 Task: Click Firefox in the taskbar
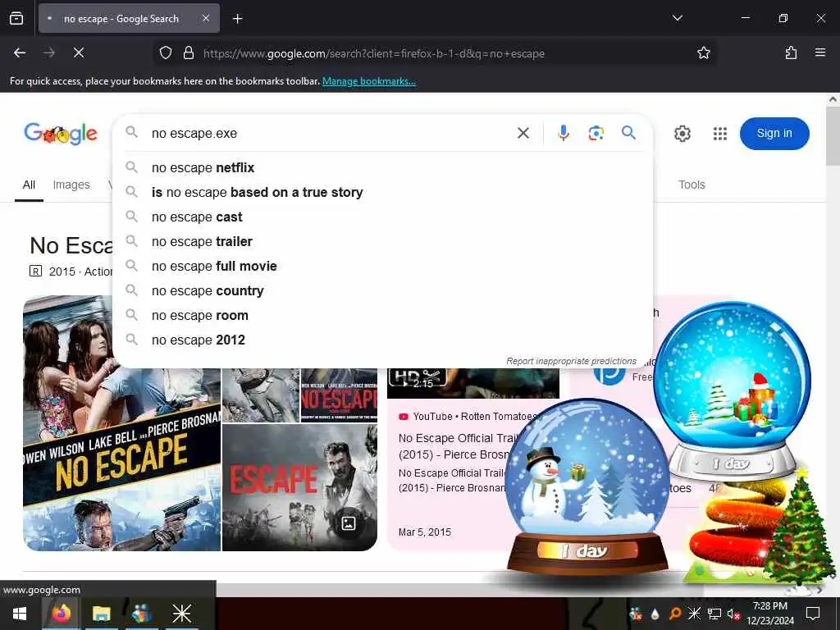pos(61,614)
